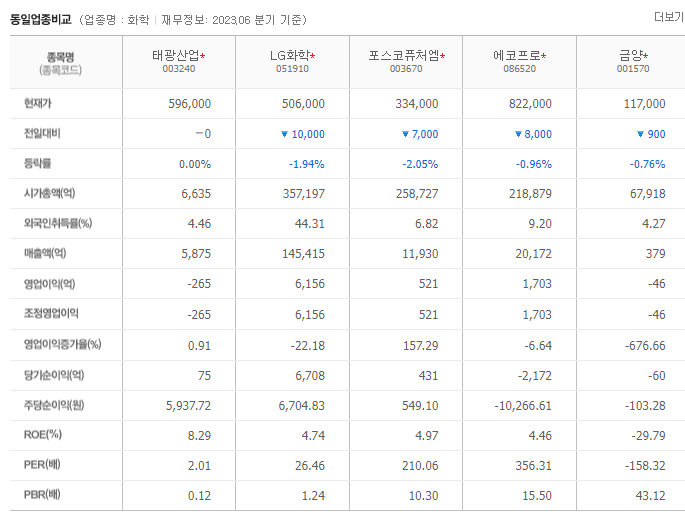Viewport: 685px width, 515px height.
Task: Select the PBR(배) row label
Action: [x=42, y=494]
